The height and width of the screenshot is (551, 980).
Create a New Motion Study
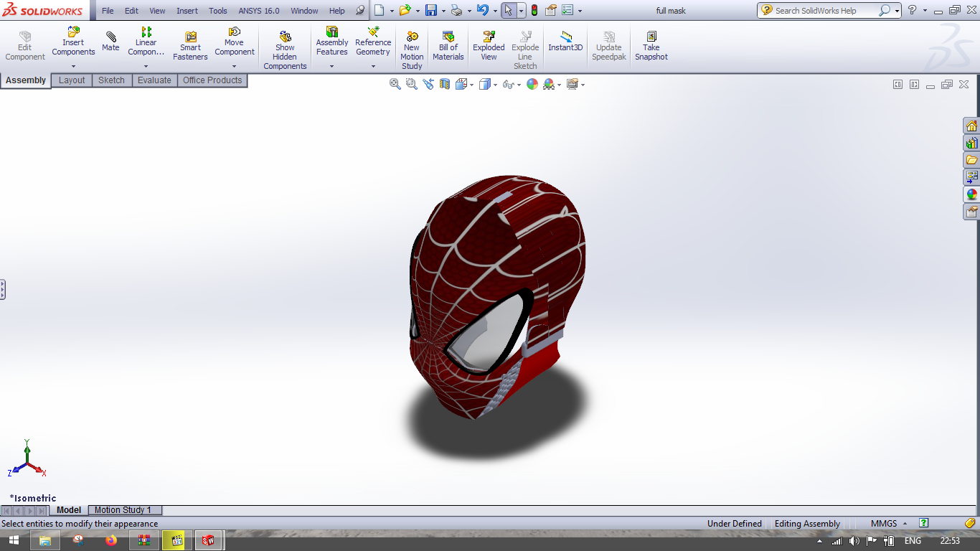(x=412, y=50)
